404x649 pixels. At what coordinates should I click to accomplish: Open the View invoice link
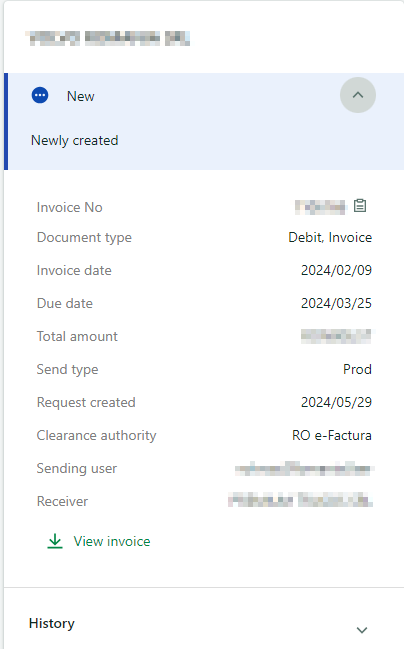(x=112, y=541)
